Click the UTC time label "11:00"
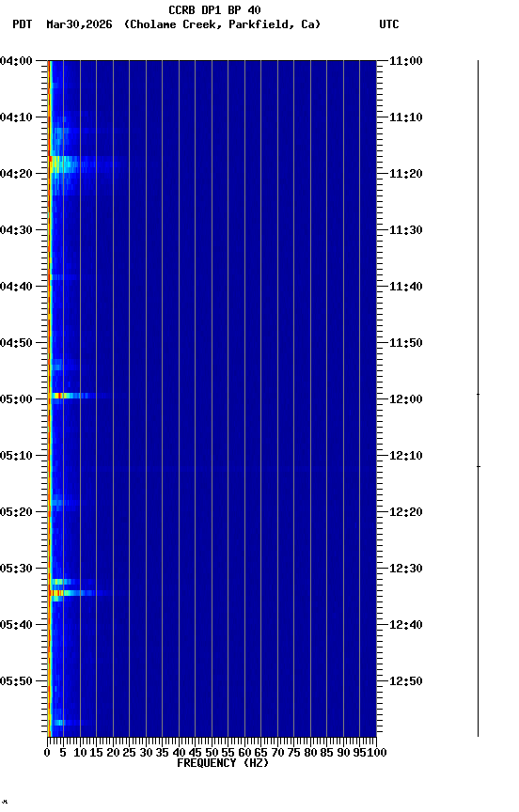Viewport: 519px width, 812px height. point(405,61)
